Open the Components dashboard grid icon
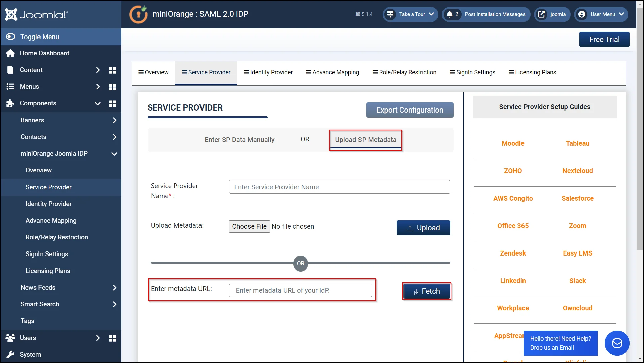 113,103
